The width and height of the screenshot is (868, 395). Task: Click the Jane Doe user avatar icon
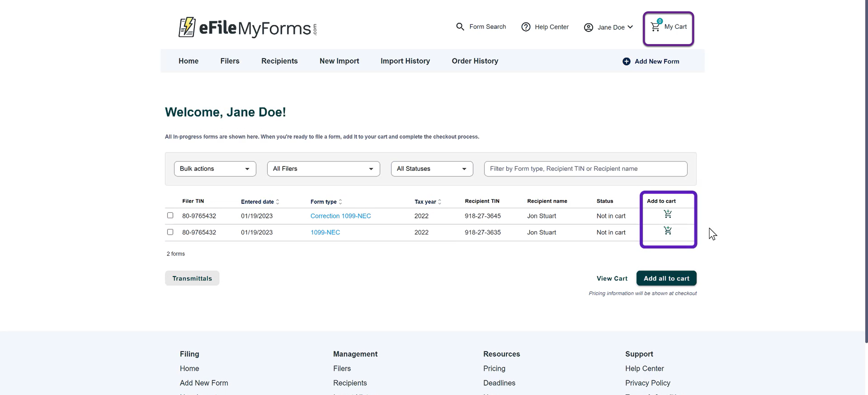coord(588,27)
